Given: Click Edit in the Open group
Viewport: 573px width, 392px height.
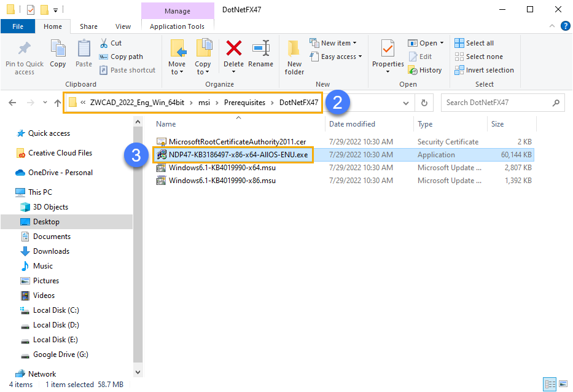Looking at the screenshot, I should pyautogui.click(x=420, y=57).
